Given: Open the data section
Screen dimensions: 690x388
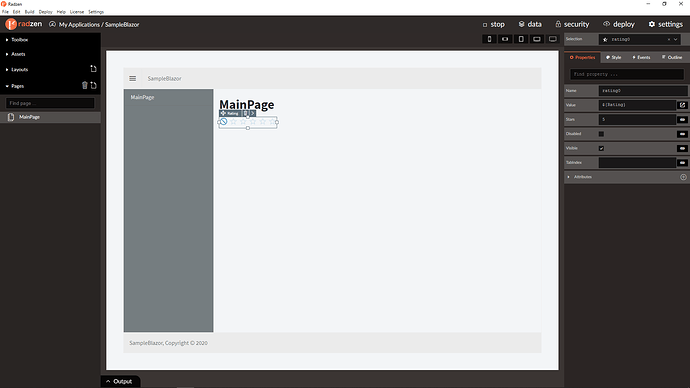Looking at the screenshot, I should click(x=530, y=24).
